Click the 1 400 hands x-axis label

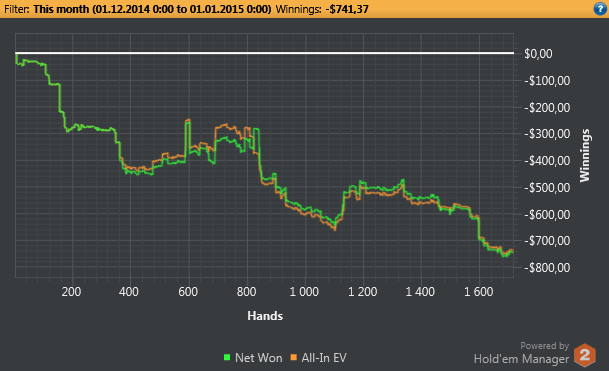point(420,292)
